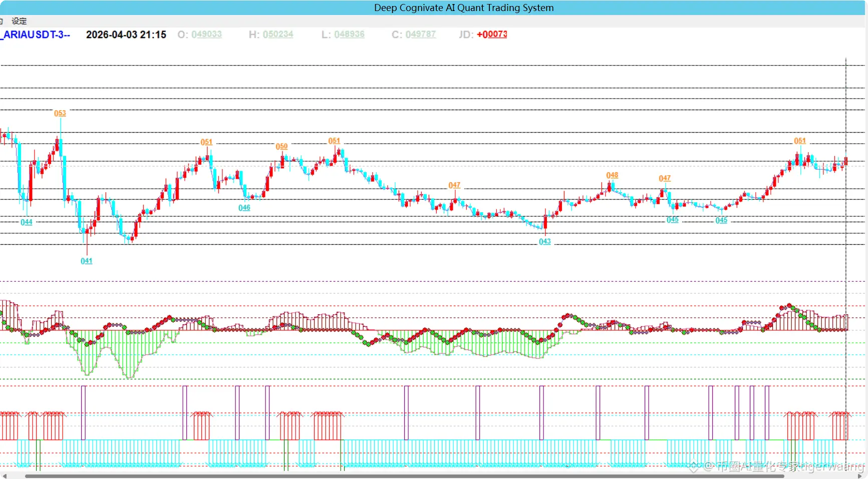
Task: Click the 043 trough price label
Action: pyautogui.click(x=544, y=241)
